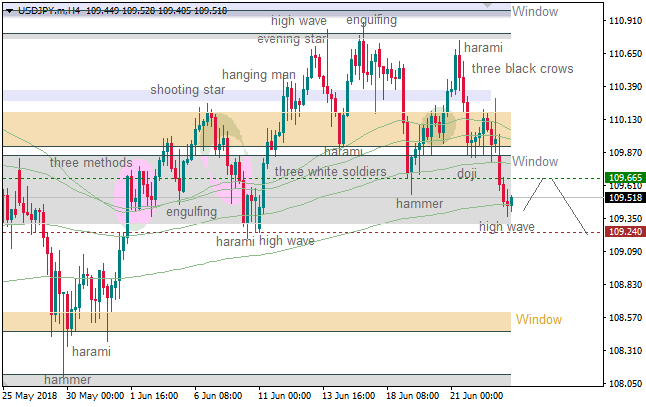Click the 108.050 price on the scale
Screen dimensions: 646x407
tap(625, 384)
